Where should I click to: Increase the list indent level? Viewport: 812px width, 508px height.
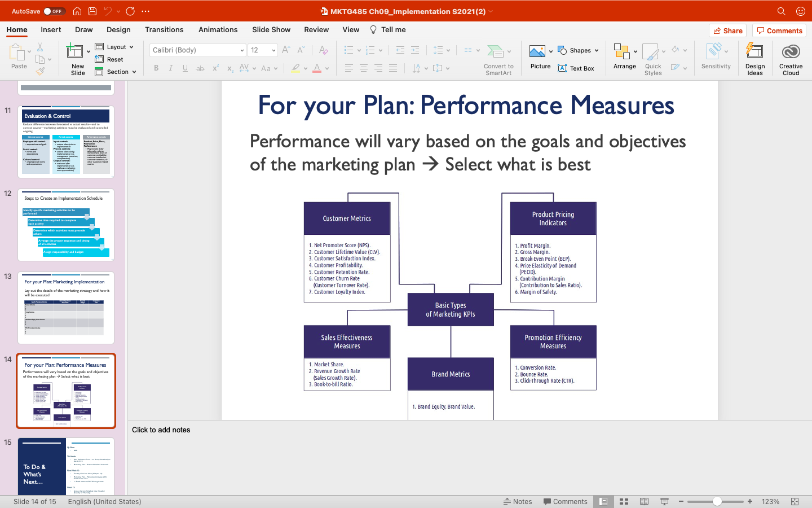click(x=415, y=50)
